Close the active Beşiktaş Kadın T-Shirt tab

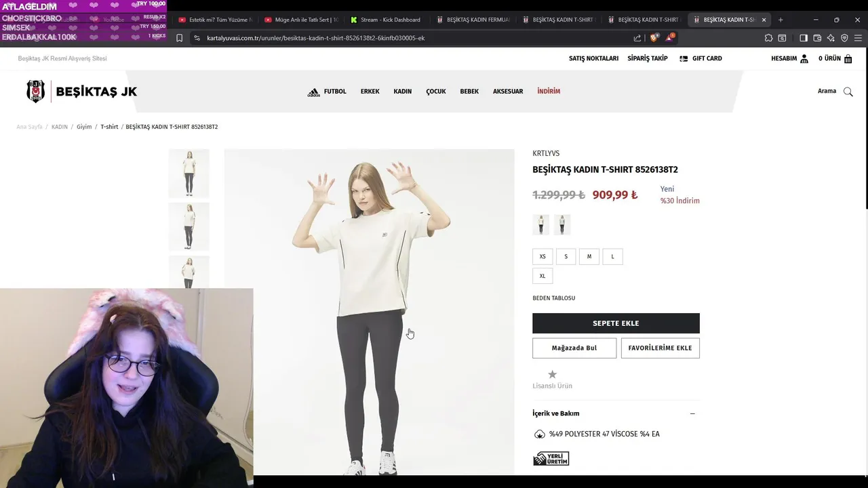(x=764, y=20)
